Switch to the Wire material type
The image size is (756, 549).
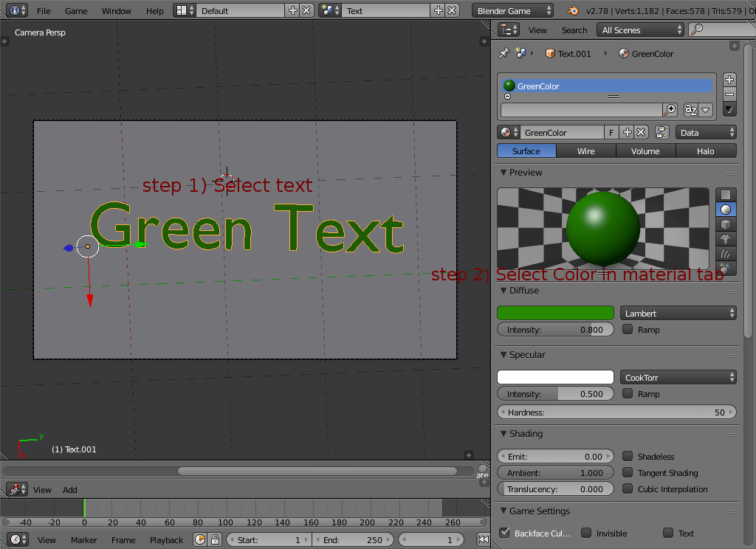pyautogui.click(x=585, y=151)
